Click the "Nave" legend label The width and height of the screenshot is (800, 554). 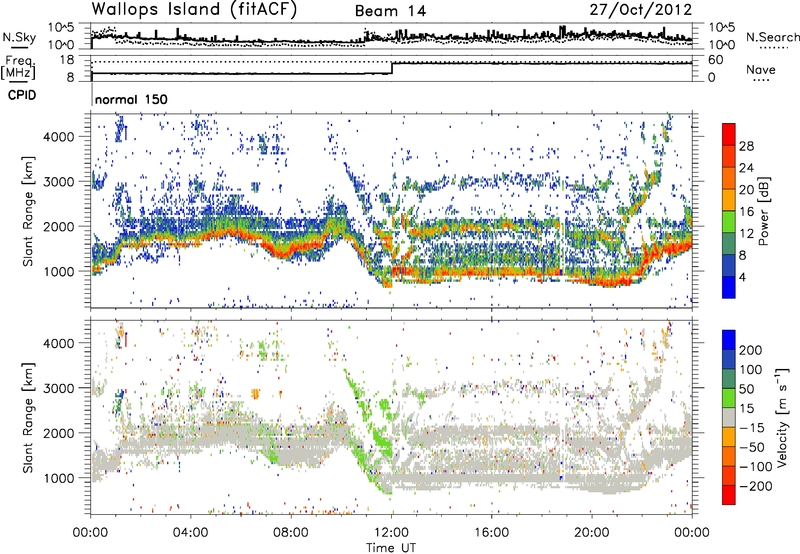point(761,70)
